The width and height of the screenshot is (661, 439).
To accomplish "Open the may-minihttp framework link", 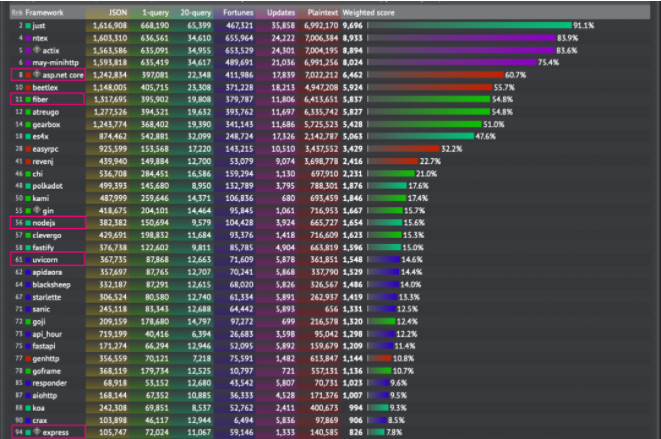I will [x=56, y=63].
